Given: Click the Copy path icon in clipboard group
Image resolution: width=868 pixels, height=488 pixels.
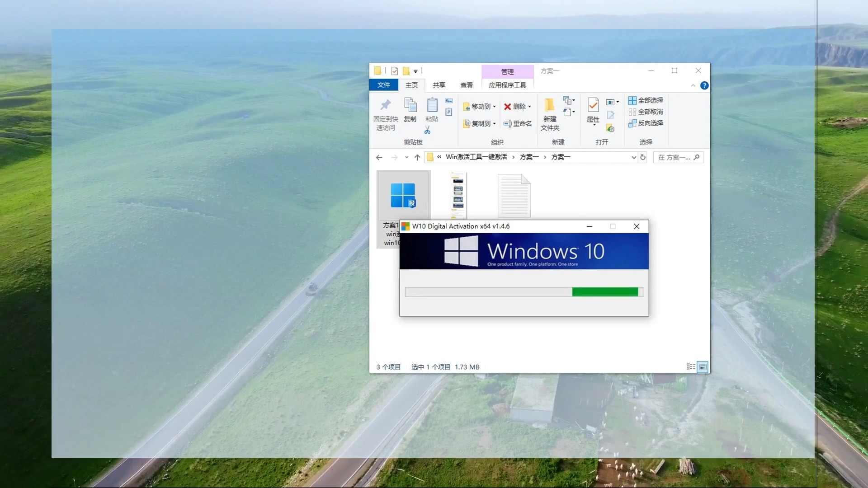Looking at the screenshot, I should tap(448, 101).
